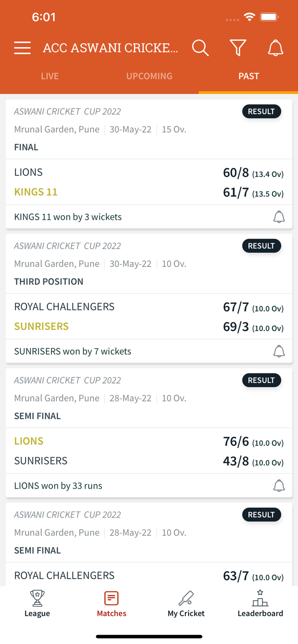Viewport: 298px width, 644px height.
Task: Tap RESULT badge on the Final match
Action: point(261,112)
